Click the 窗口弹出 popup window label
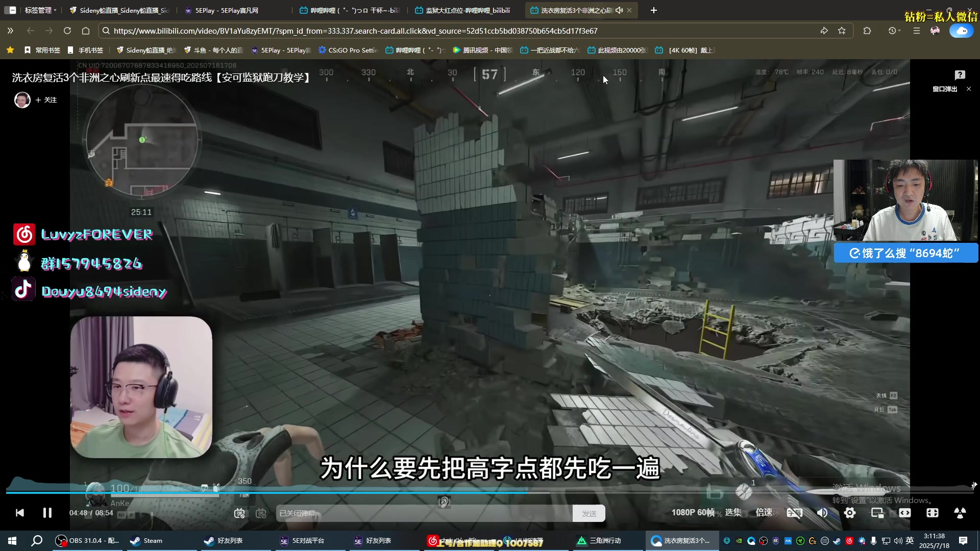980x551 pixels. coord(945,89)
